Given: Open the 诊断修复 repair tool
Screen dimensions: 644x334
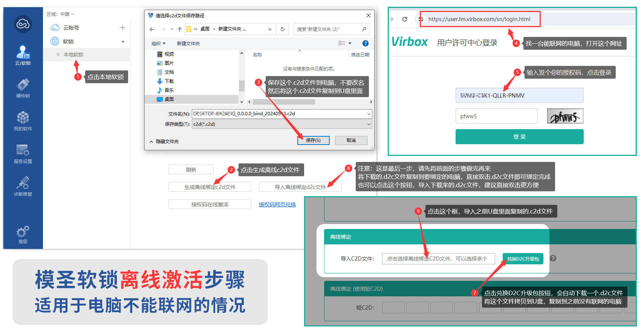Looking at the screenshot, I should [23, 186].
